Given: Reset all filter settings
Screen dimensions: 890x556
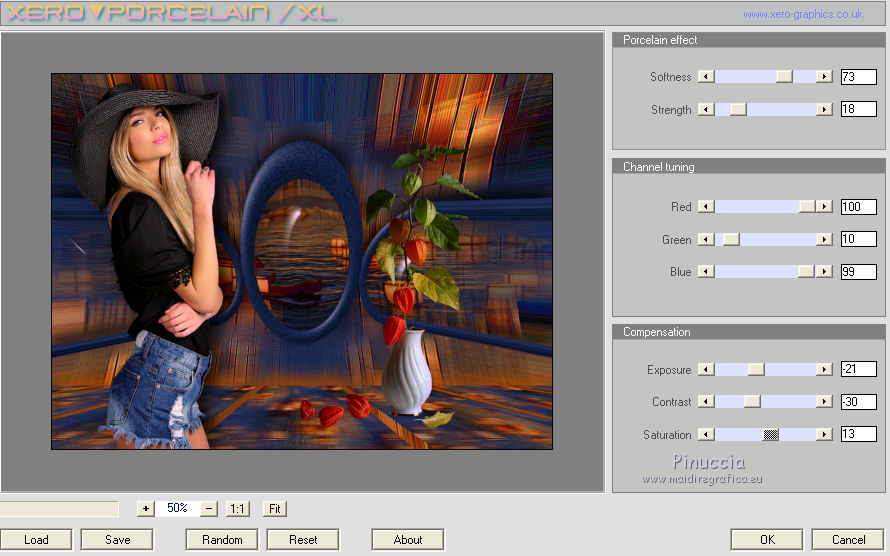Looking at the screenshot, I should click(303, 540).
